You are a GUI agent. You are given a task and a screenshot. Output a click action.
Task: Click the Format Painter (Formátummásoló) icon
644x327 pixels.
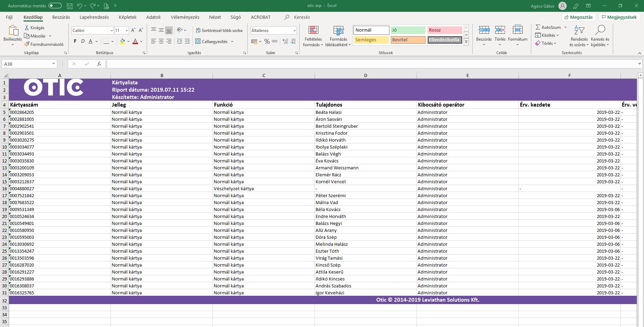tap(27, 44)
